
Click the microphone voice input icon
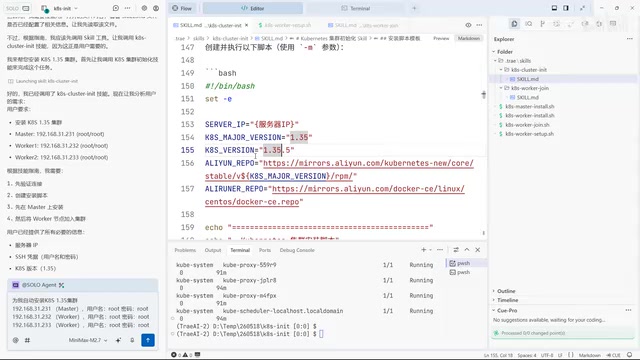(x=132, y=340)
